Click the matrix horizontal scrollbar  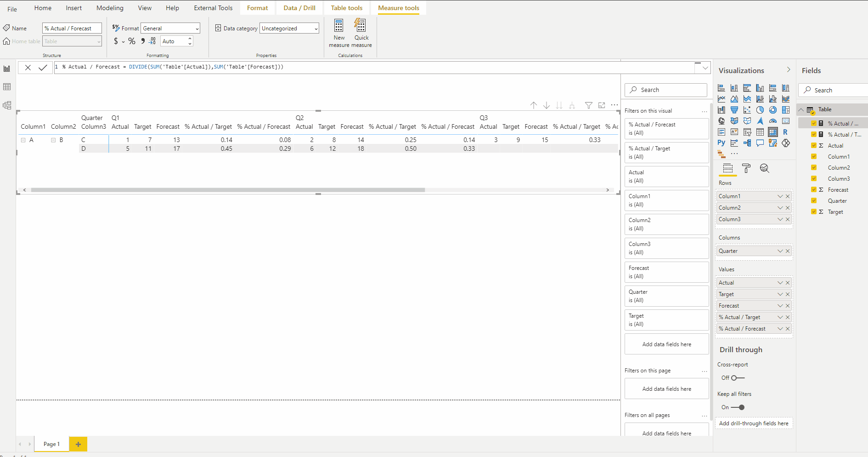[x=228, y=190]
